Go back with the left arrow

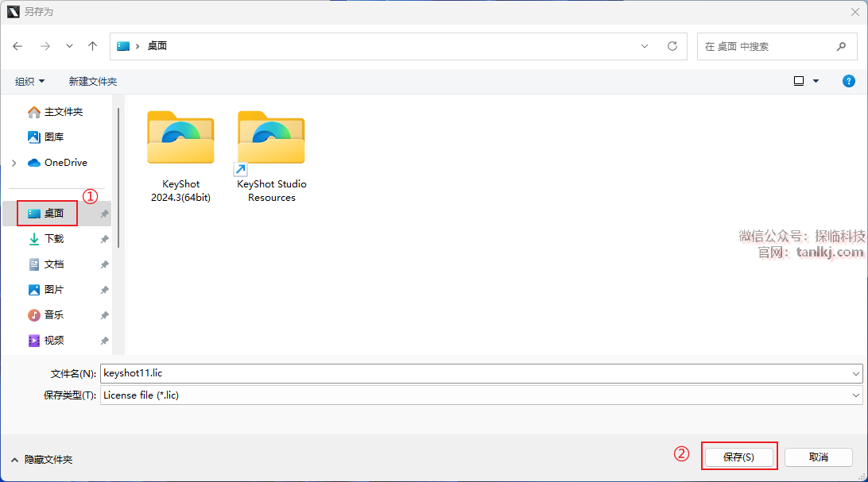pyautogui.click(x=17, y=46)
